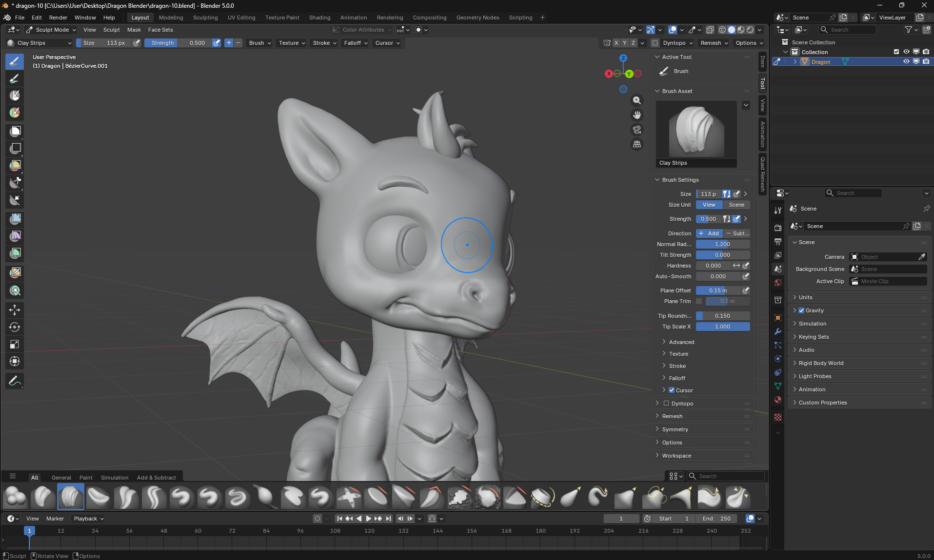Open World Properties via the red globe icon
Screen dimensions: 934x560
778,283
